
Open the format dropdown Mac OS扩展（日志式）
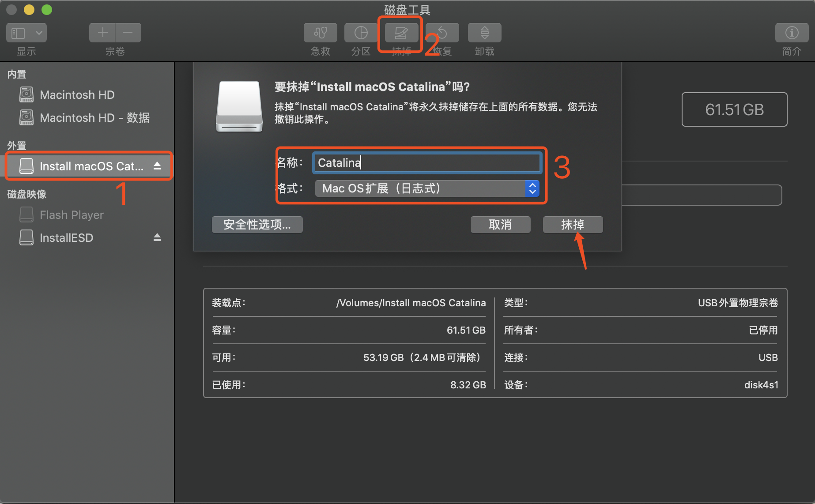point(427,188)
